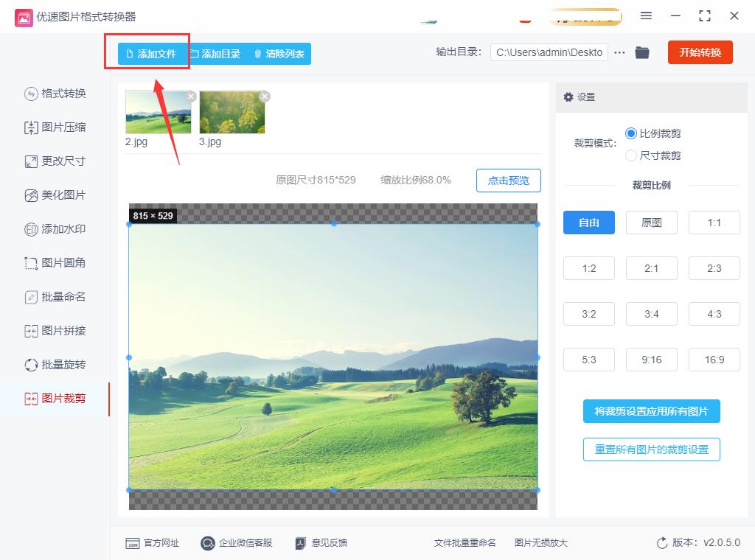Open the folder picker icon beside output directory

[641, 52]
